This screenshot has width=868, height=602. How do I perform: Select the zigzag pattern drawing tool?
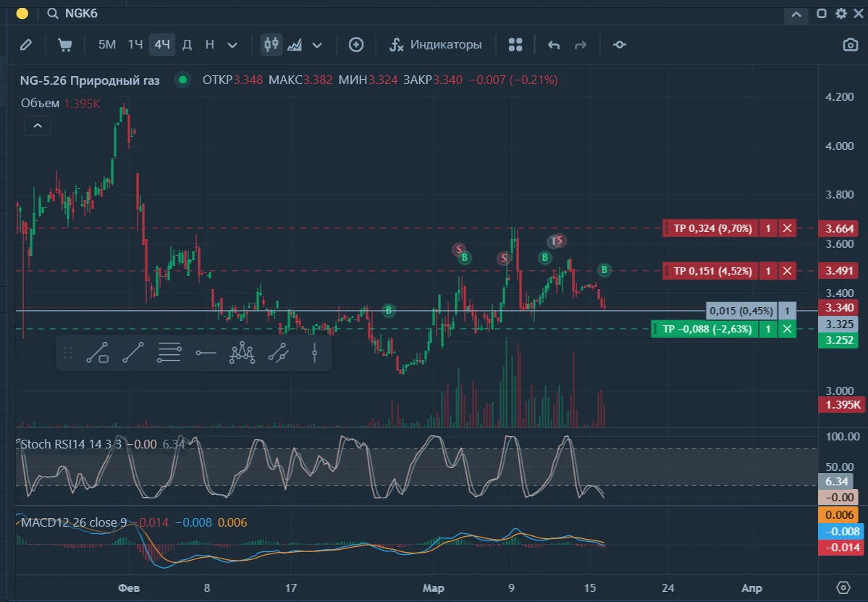[242, 353]
